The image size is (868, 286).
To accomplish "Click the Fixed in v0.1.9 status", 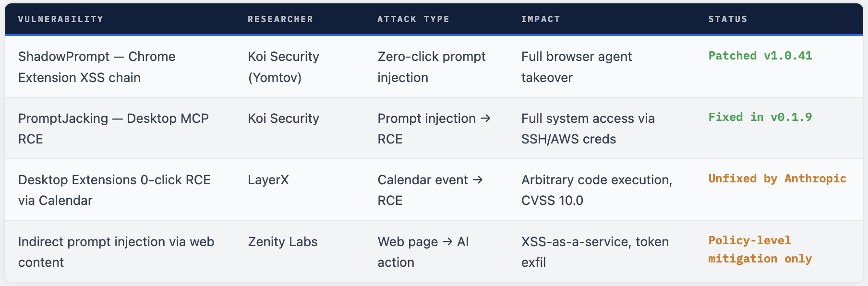I will coord(760,117).
